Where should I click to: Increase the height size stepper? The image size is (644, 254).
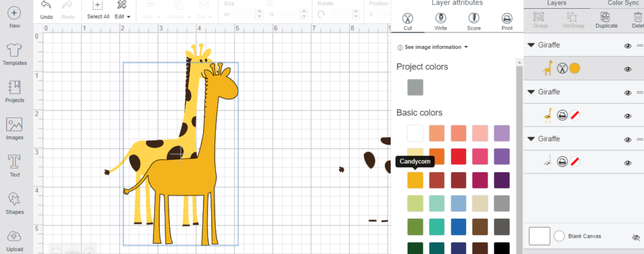305,11
